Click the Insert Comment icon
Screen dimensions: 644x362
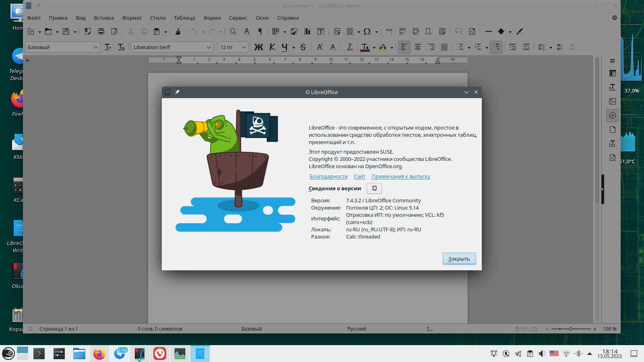458,31
